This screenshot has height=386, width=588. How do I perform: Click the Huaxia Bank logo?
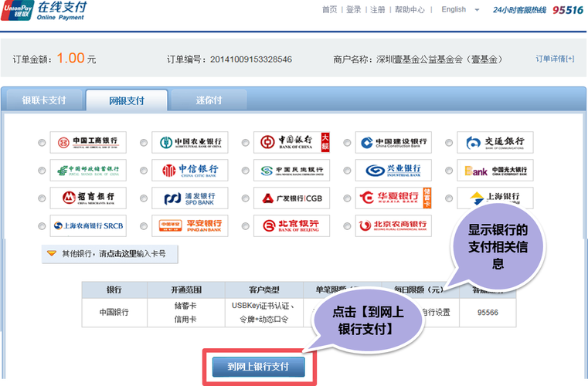point(393,198)
